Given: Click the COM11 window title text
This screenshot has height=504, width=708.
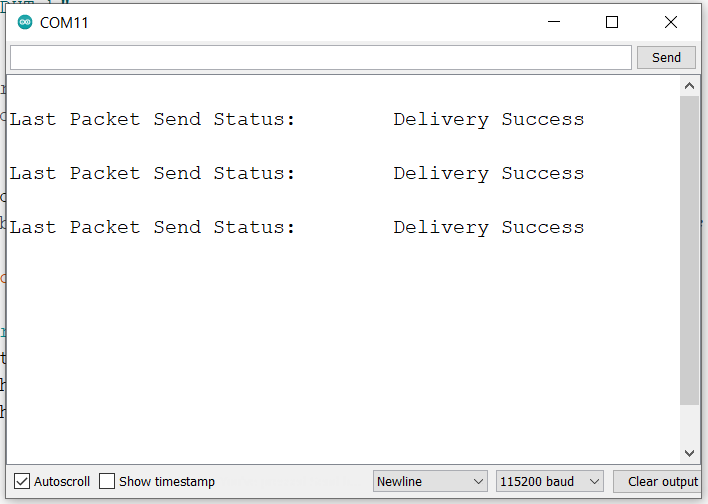Looking at the screenshot, I should [x=64, y=22].
